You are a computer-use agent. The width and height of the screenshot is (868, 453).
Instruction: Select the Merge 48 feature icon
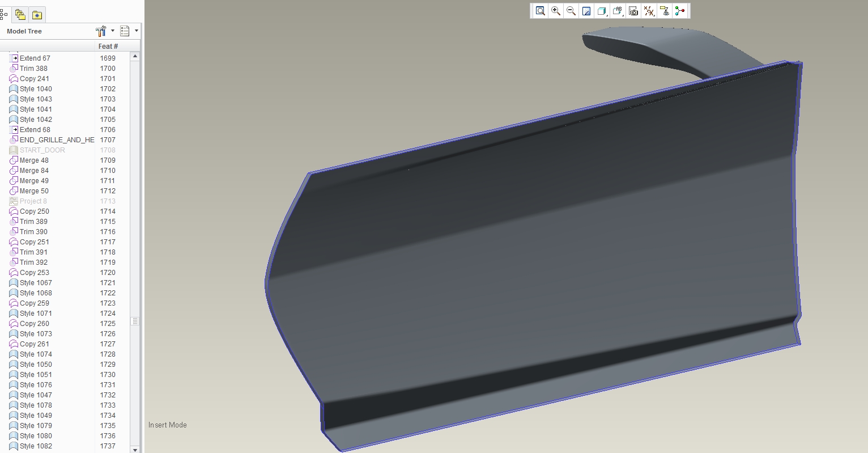[14, 160]
